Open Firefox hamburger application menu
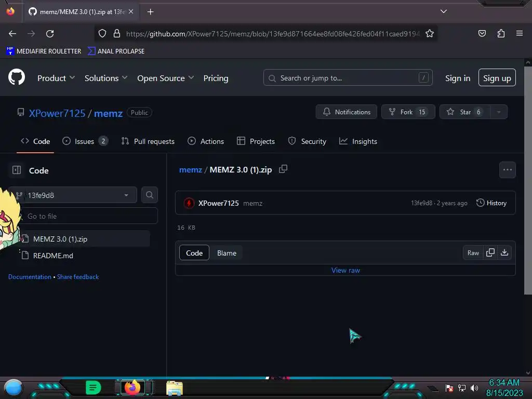 point(519,33)
